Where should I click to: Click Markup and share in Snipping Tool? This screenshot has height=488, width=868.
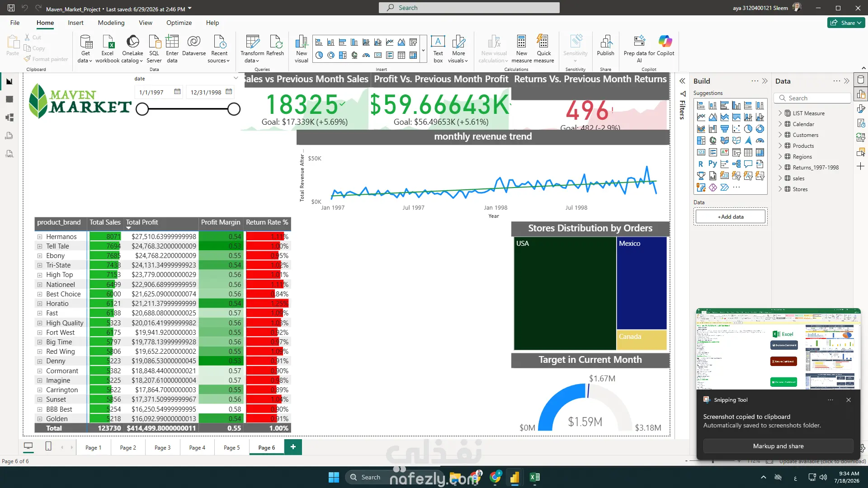[x=778, y=446]
